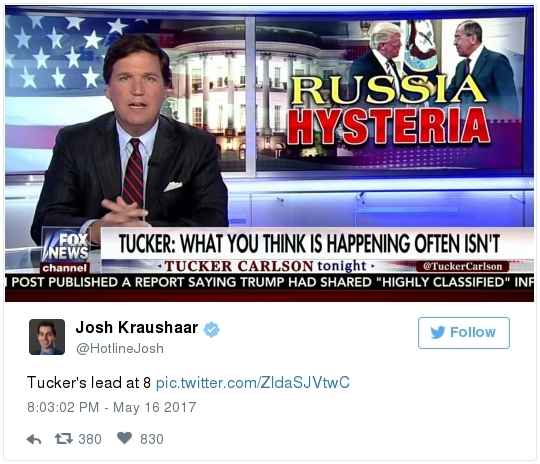Click the Josh Kraushaar display name
Viewport: 540px width, 464px height.
click(x=137, y=328)
